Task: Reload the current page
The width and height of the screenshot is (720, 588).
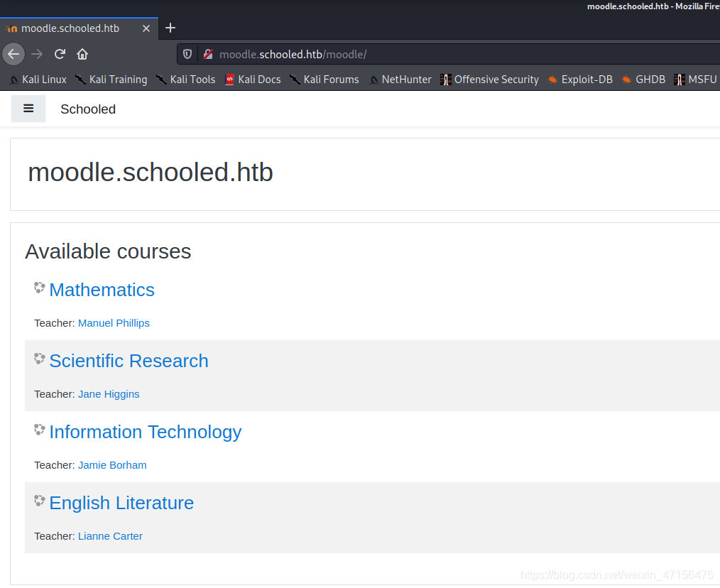Action: pos(60,54)
